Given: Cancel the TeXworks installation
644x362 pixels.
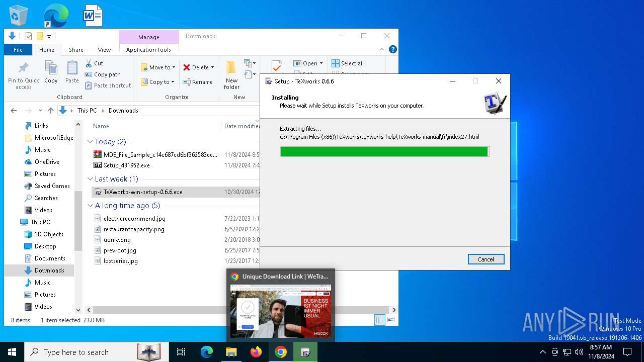Looking at the screenshot, I should tap(486, 259).
